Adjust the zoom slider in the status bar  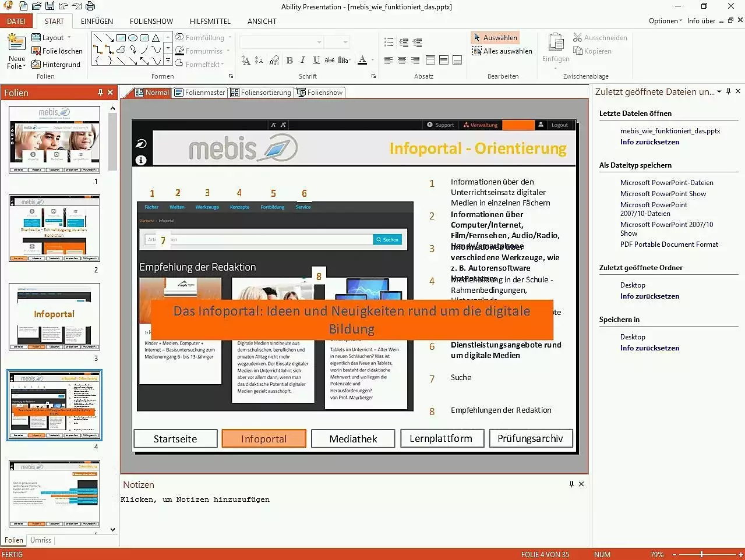point(702,554)
